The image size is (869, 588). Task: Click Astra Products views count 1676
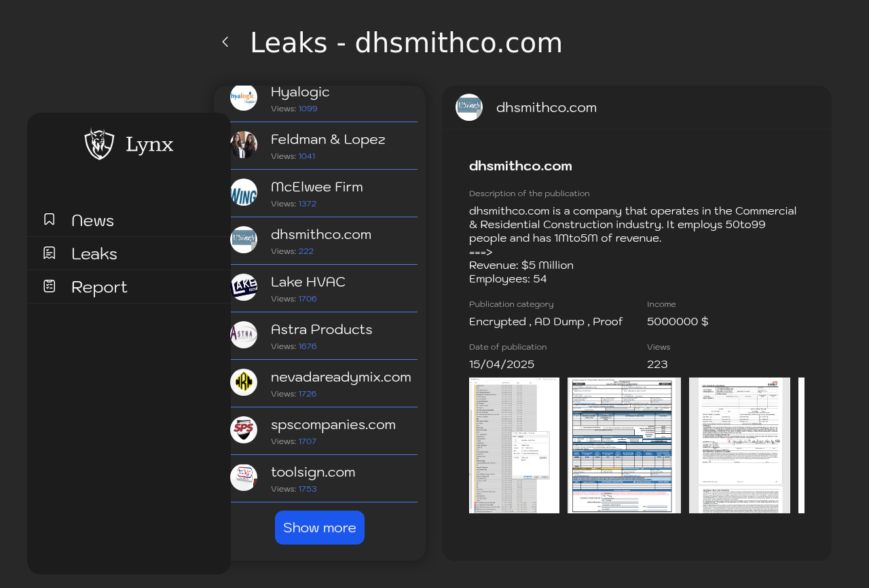point(308,346)
